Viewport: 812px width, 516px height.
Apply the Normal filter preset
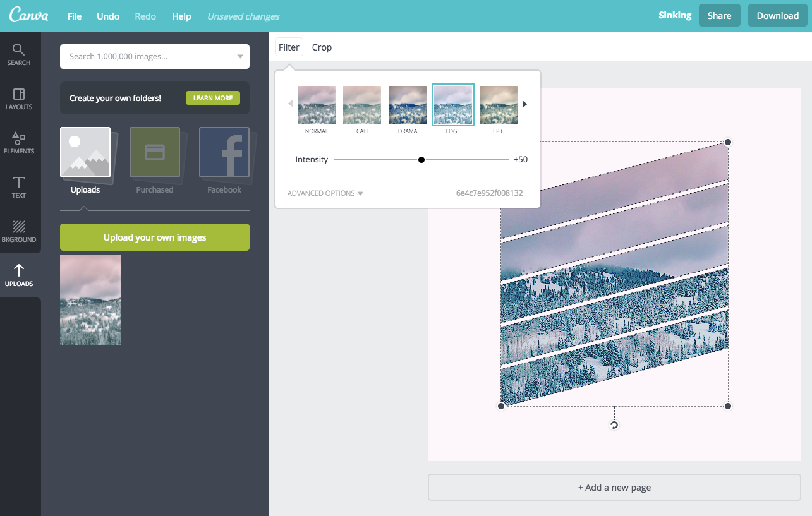point(316,104)
